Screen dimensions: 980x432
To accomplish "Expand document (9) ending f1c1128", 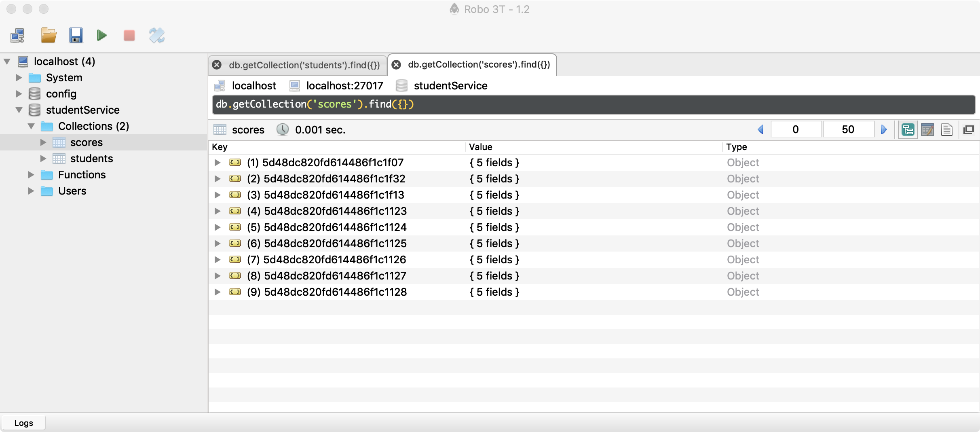I will click(x=218, y=292).
